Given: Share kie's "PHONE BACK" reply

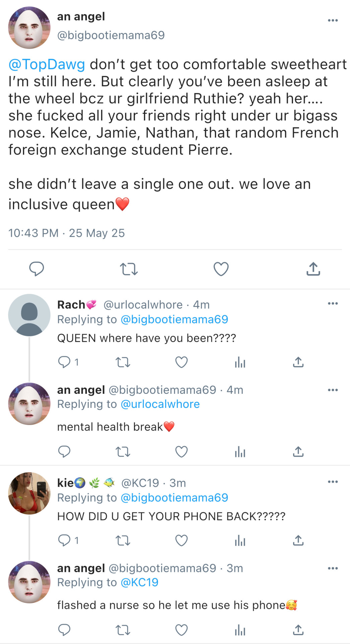Looking at the screenshot, I should pos(298,540).
